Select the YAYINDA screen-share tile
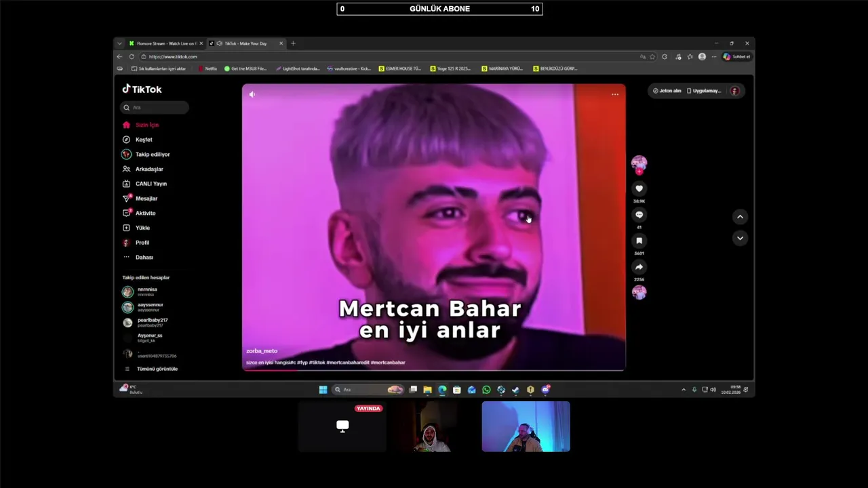868x488 pixels. tap(342, 426)
